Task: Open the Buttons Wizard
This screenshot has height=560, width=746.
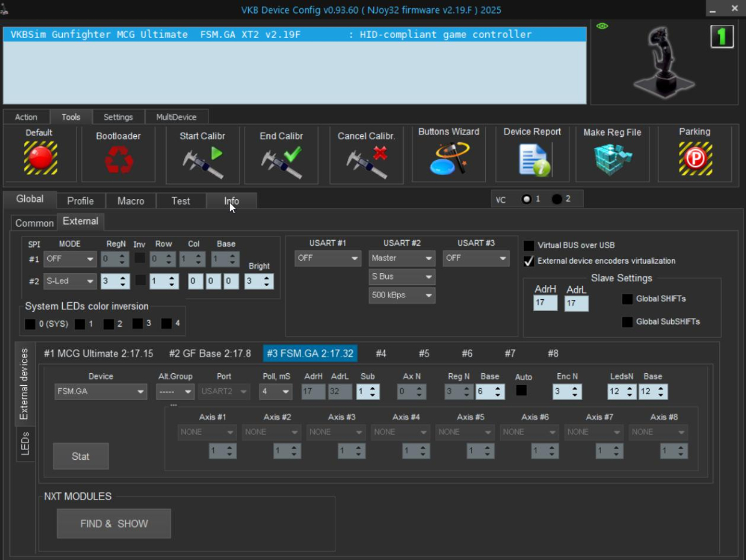Action: (449, 159)
